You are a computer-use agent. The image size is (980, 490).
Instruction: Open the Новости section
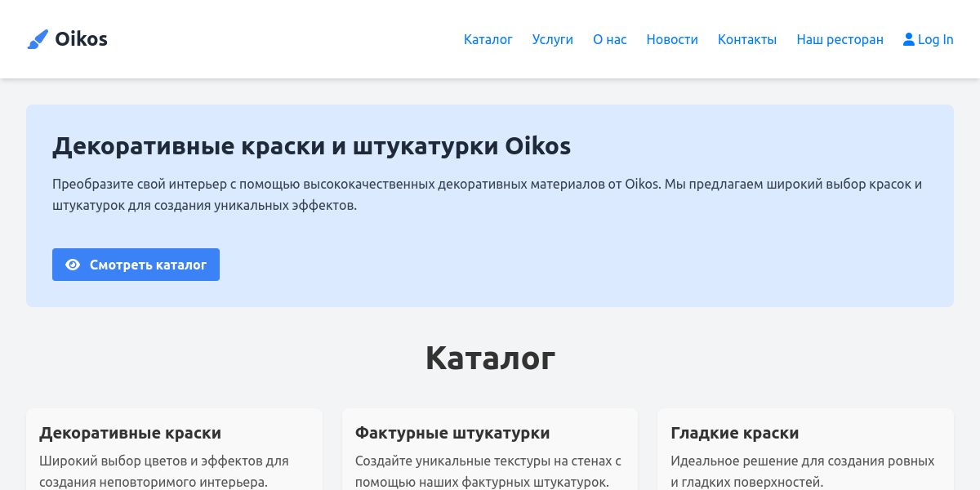672,39
